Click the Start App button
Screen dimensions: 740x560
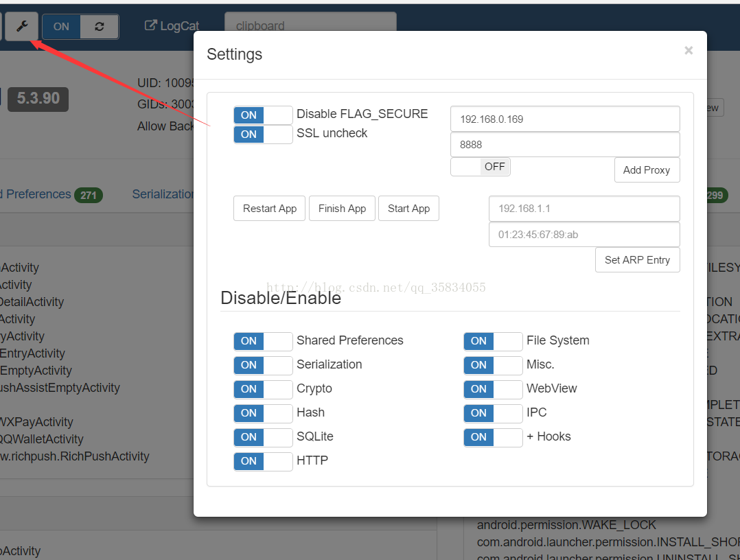point(408,209)
